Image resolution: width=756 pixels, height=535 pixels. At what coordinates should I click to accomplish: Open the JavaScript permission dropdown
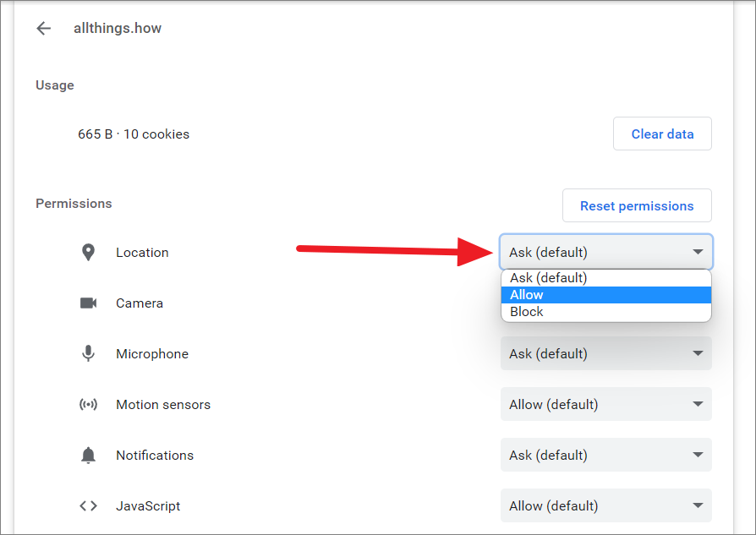coord(606,505)
